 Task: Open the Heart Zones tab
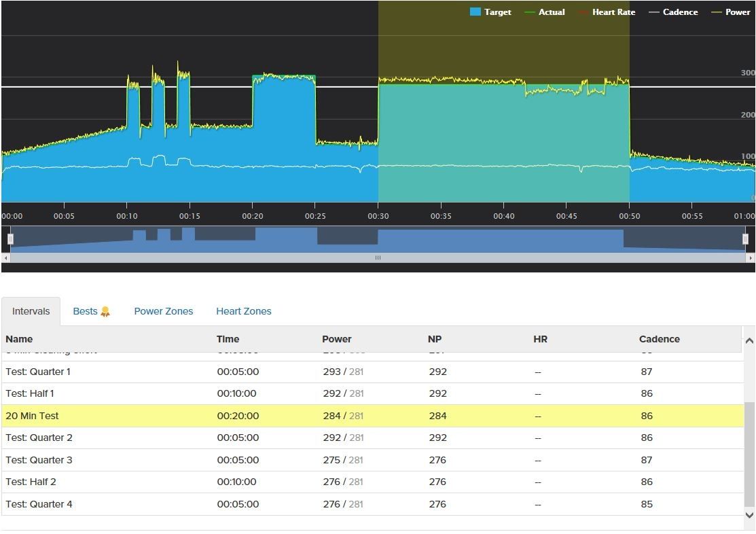pyautogui.click(x=243, y=312)
